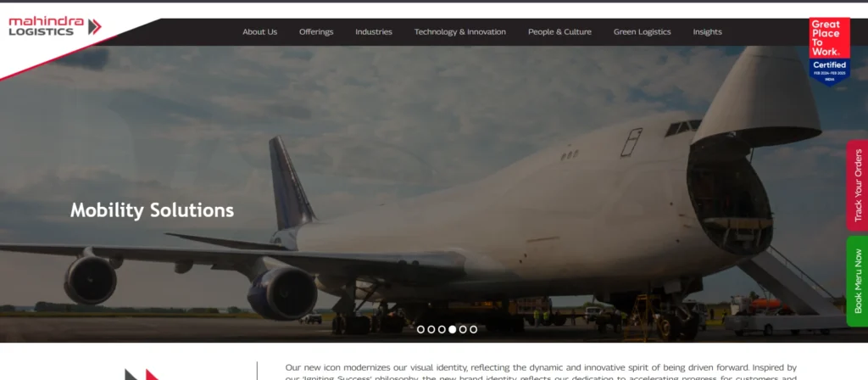This screenshot has height=380, width=868.
Task: Select the first carousel slide dot
Action: pyautogui.click(x=420, y=329)
